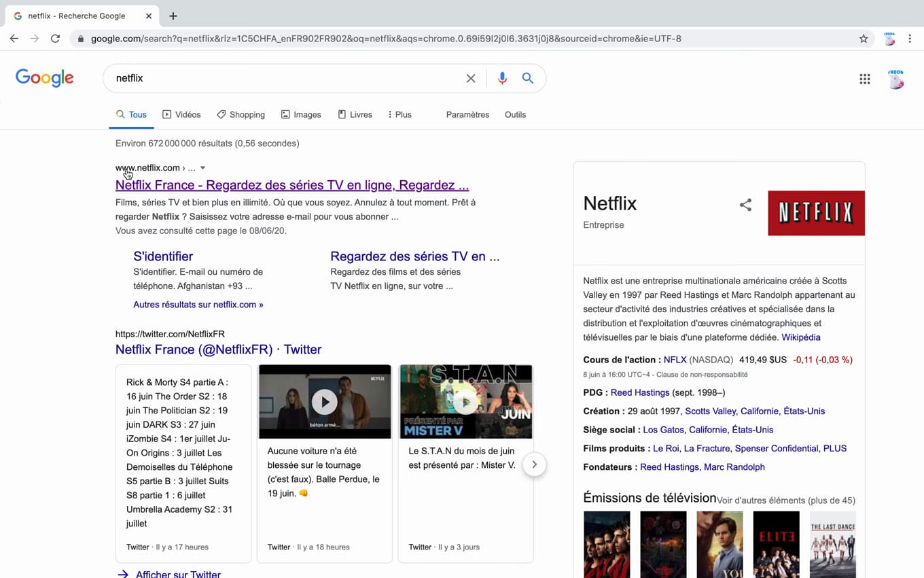Bookmark this page with the star icon

point(864,39)
